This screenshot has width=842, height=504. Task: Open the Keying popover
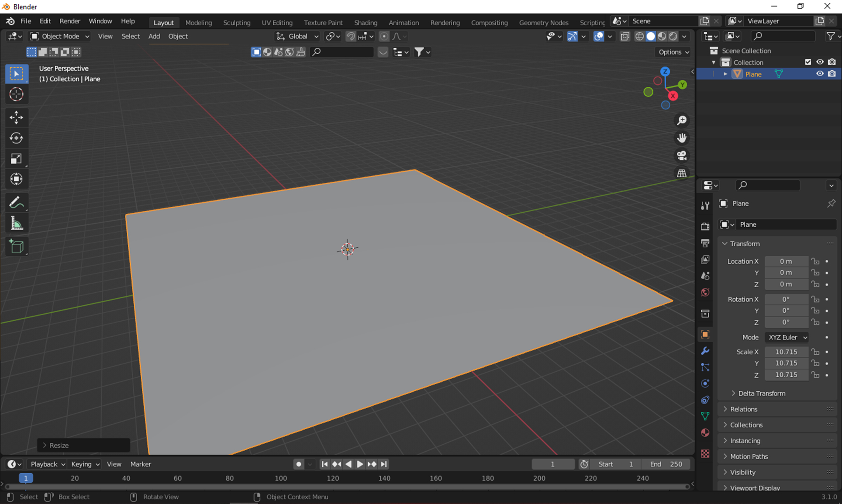point(85,464)
